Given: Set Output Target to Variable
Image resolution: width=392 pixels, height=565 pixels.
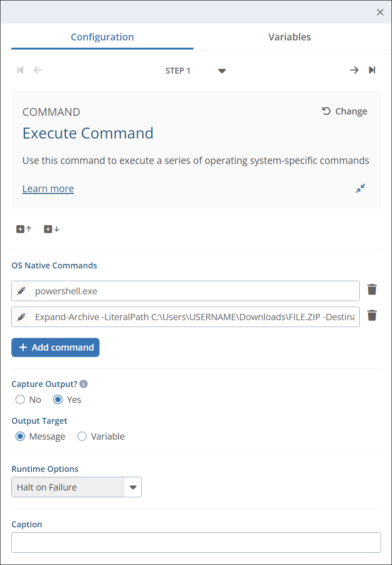Looking at the screenshot, I should tap(82, 436).
